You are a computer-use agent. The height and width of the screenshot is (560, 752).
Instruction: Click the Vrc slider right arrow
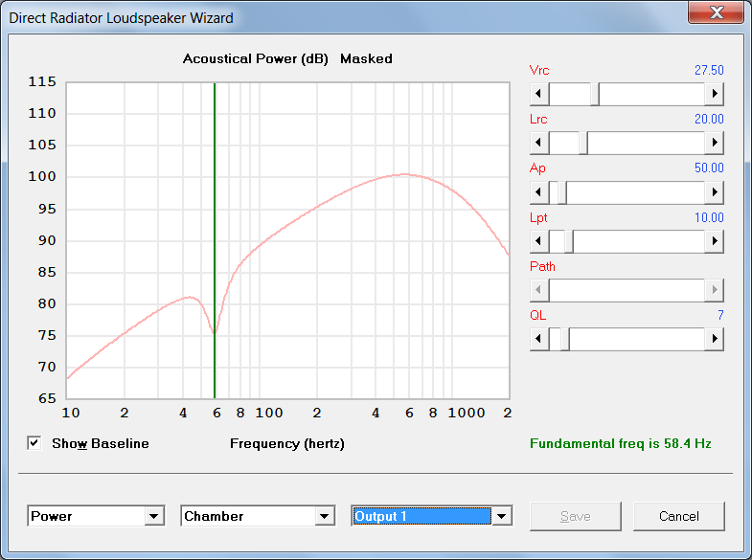(714, 94)
